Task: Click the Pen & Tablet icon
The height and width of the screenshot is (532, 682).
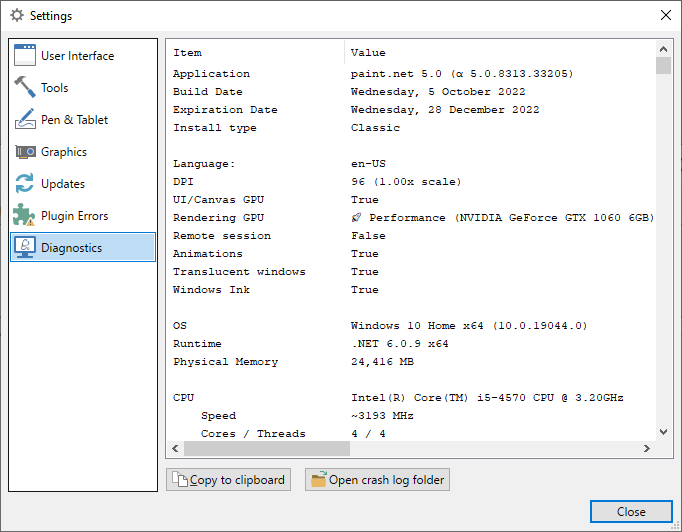Action: tap(25, 119)
